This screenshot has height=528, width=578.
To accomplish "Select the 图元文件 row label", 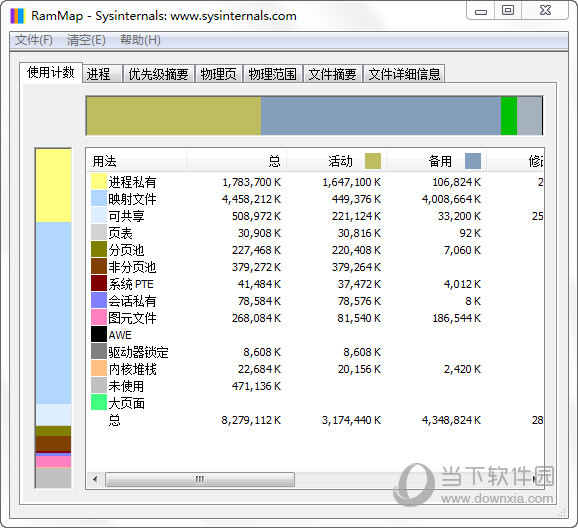I will pyautogui.click(x=132, y=318).
